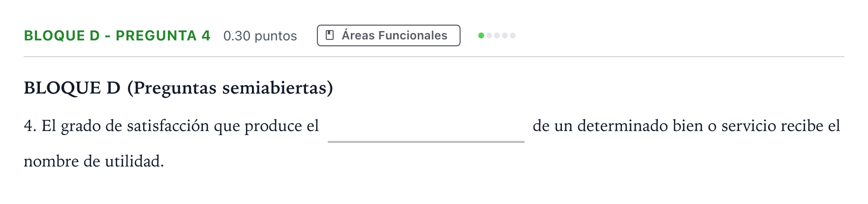Select the fourth gray difficulty dot
868x204 pixels.
tap(505, 35)
